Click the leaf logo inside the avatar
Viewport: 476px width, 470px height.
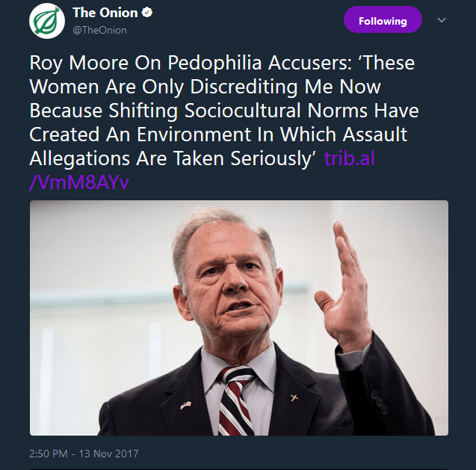click(x=48, y=22)
